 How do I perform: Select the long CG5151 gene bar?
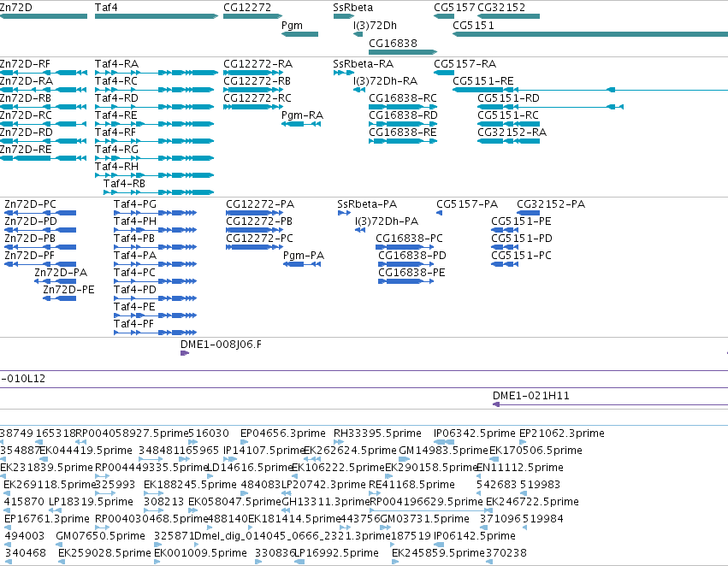tap(590, 34)
